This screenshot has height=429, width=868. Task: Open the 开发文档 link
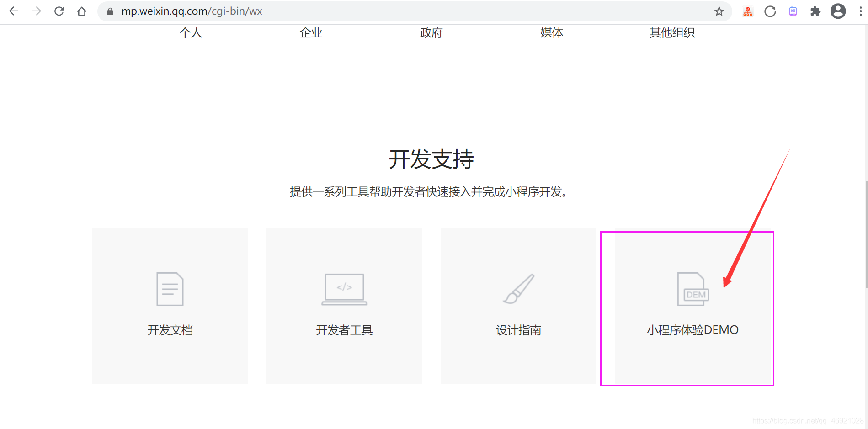tap(170, 330)
